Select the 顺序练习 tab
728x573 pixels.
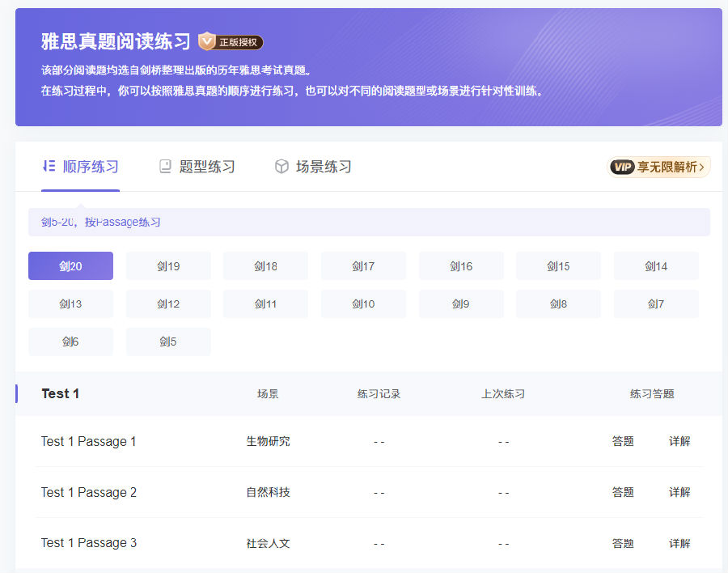tap(91, 167)
